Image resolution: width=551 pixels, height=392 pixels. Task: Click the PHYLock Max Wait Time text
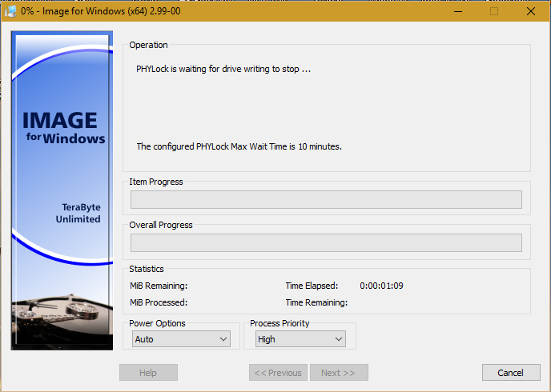[239, 146]
